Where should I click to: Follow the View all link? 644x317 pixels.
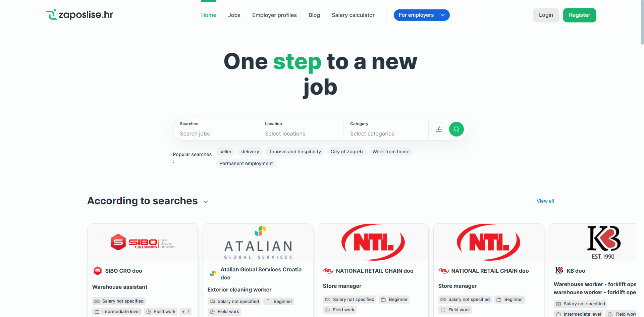click(x=545, y=201)
